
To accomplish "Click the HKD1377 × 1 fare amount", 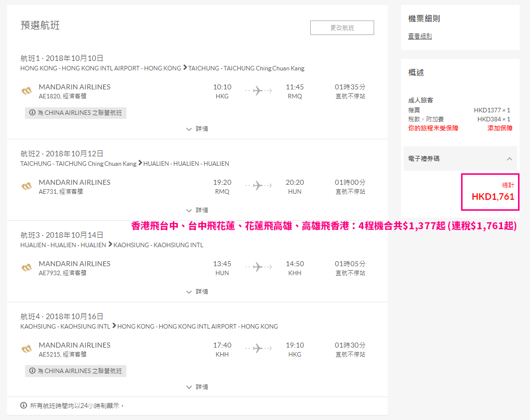I will (492, 110).
